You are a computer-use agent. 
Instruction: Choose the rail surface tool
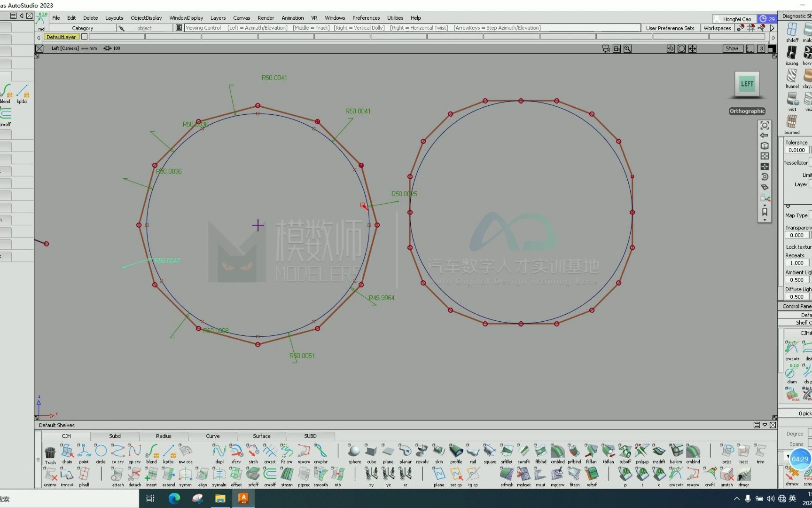pos(473,454)
